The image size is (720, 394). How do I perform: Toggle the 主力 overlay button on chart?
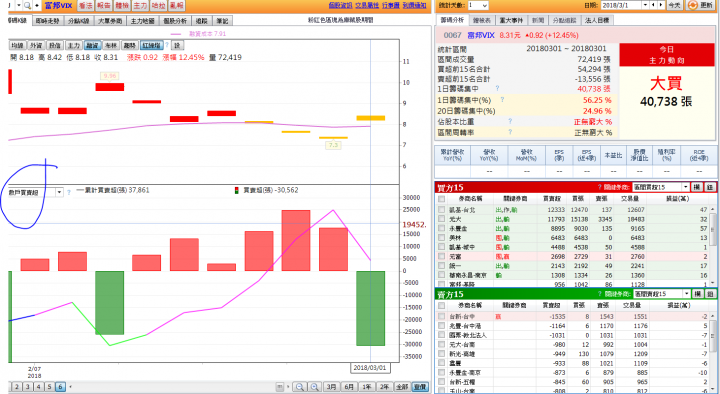tap(73, 45)
